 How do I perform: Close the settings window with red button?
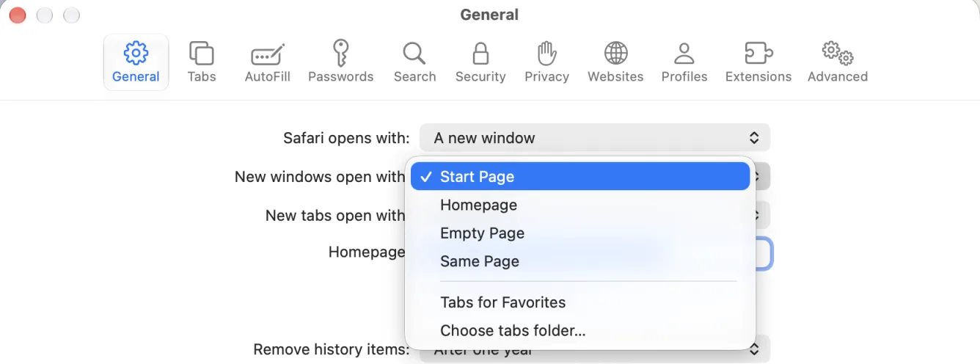18,15
